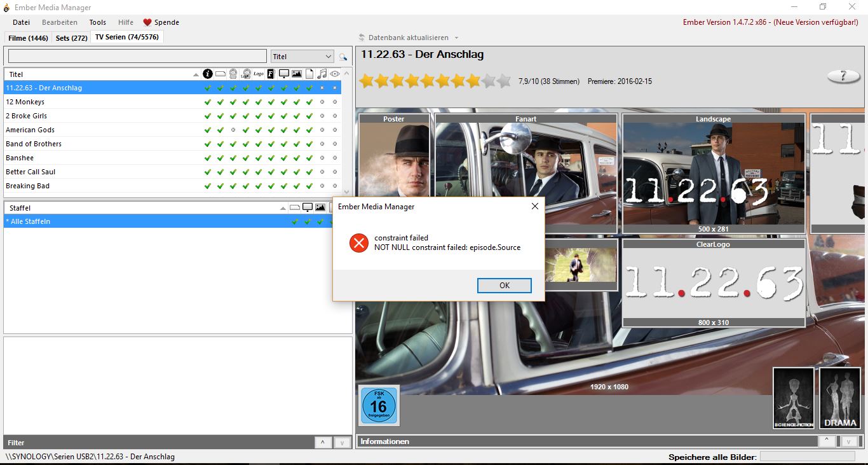Open the Bearbeiten menu
This screenshot has width=868, height=465.
coord(60,22)
